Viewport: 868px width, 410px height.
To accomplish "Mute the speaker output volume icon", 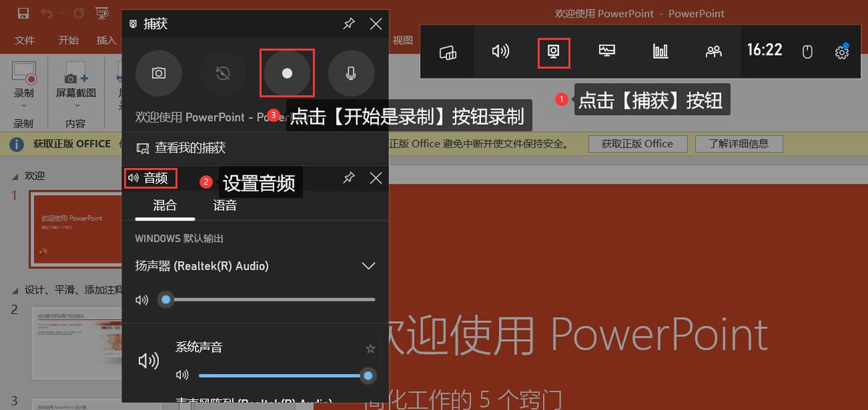I will pos(142,299).
